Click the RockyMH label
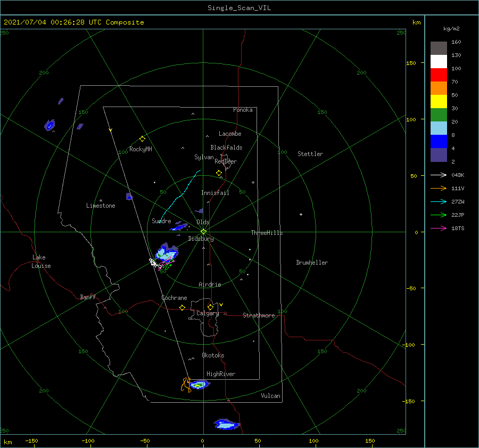The width and height of the screenshot is (479, 448). (x=141, y=149)
